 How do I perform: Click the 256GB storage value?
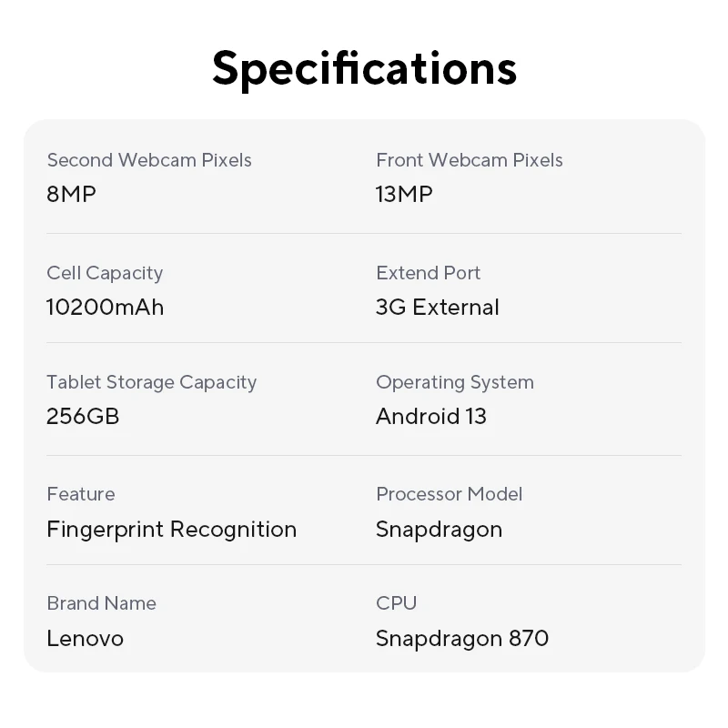[83, 417]
